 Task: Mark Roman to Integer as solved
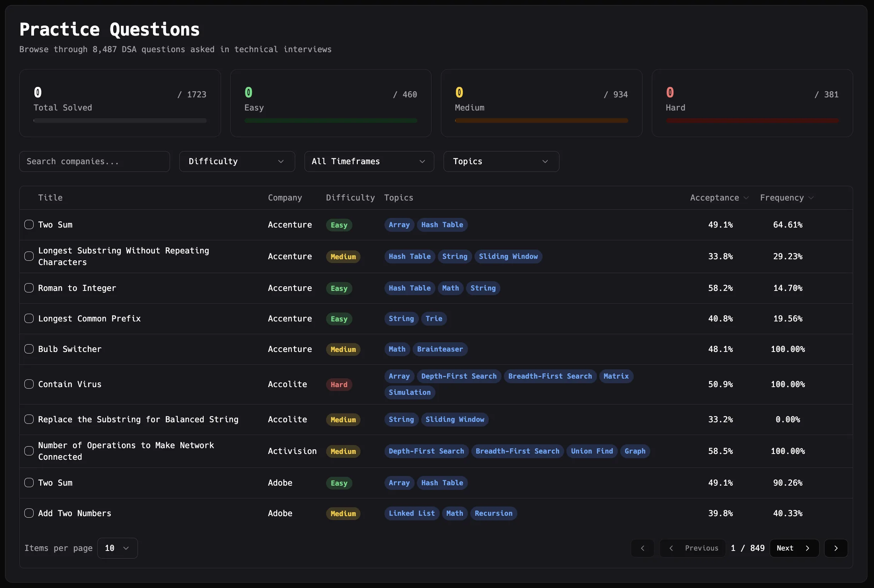pos(29,288)
